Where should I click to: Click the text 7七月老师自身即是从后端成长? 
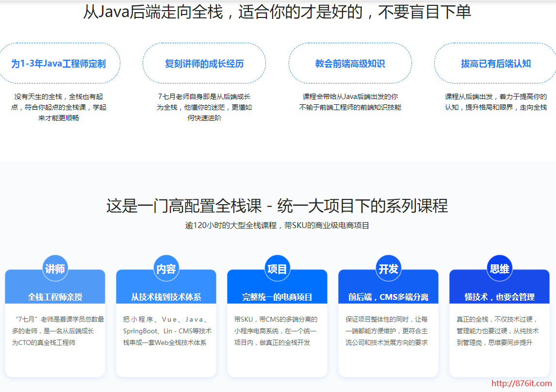tap(204, 97)
